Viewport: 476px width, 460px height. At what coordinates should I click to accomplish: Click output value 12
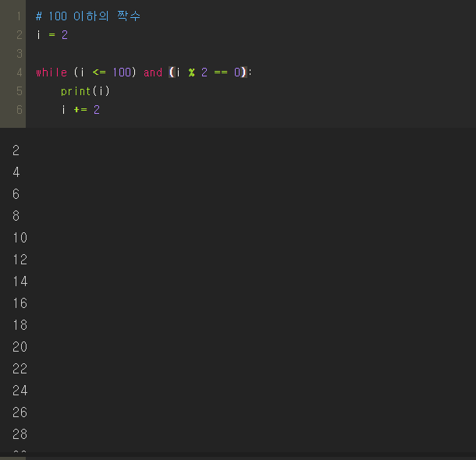20,260
